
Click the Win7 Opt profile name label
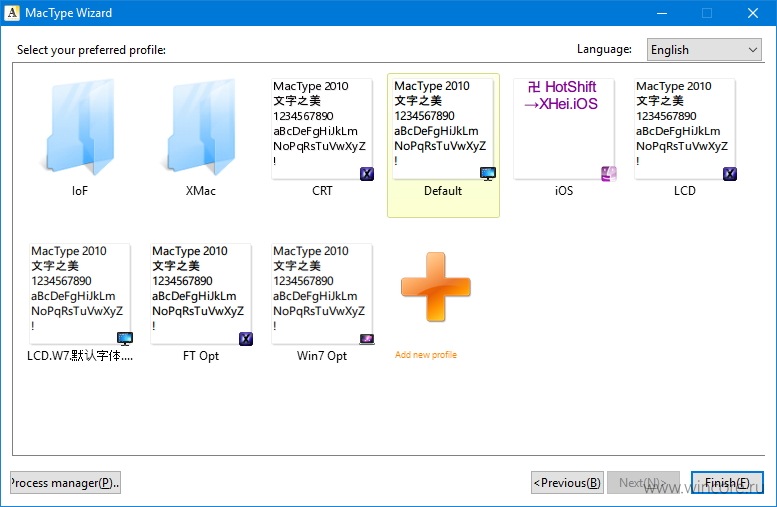(322, 356)
